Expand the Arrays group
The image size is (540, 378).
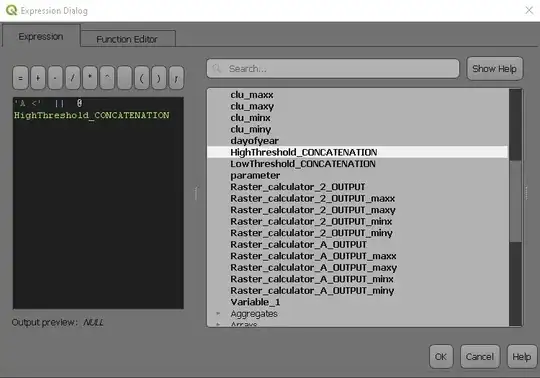click(218, 324)
